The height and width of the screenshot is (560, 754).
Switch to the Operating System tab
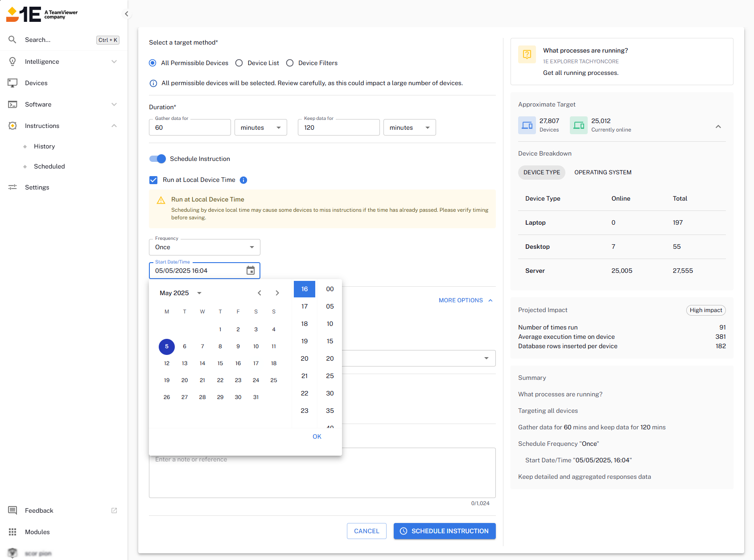602,173
